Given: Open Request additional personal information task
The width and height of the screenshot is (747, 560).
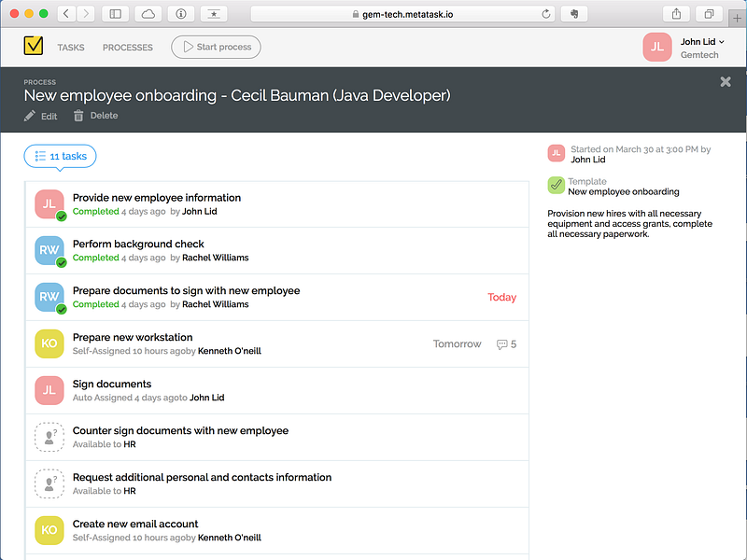Looking at the screenshot, I should [x=276, y=484].
